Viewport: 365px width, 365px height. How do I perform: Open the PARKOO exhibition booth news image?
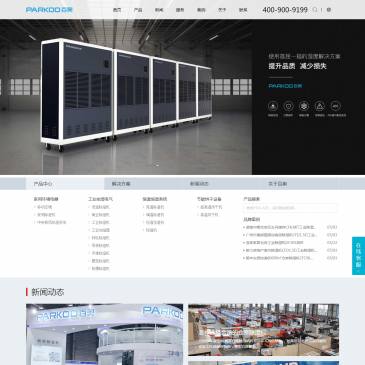point(104,334)
